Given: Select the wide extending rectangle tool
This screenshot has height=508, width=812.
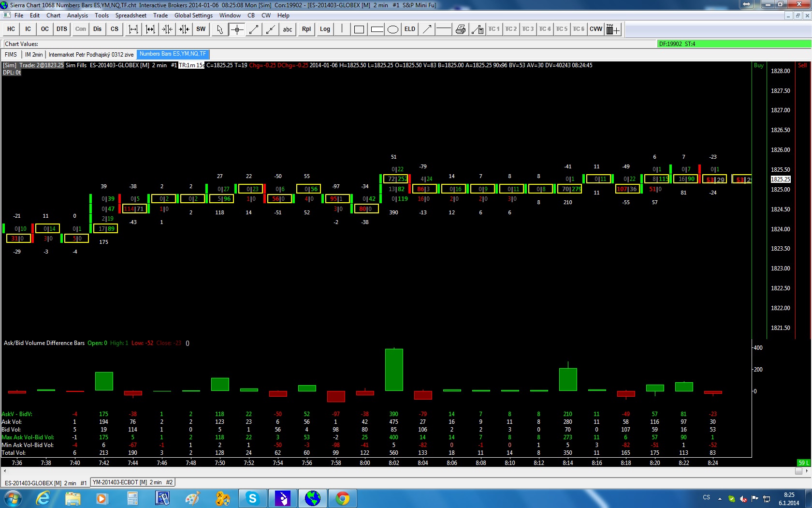Looking at the screenshot, I should 377,29.
